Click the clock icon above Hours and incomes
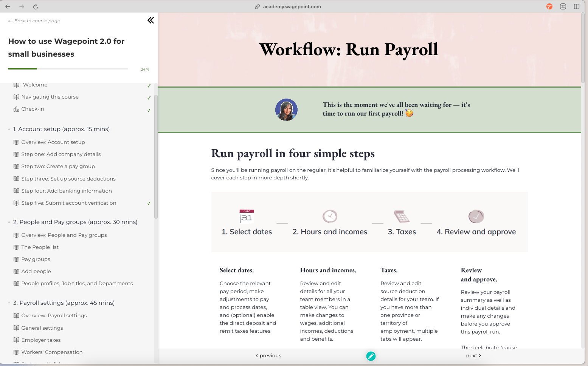The image size is (588, 366). pos(330,216)
